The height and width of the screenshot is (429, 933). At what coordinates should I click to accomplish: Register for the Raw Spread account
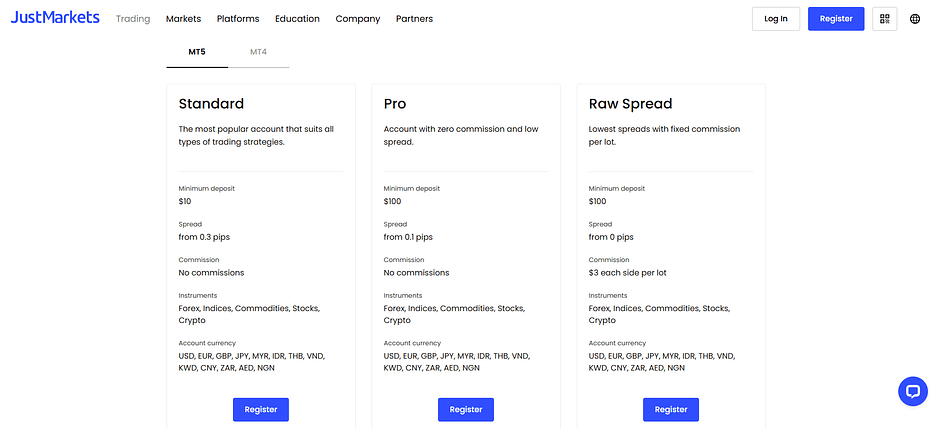tap(671, 409)
